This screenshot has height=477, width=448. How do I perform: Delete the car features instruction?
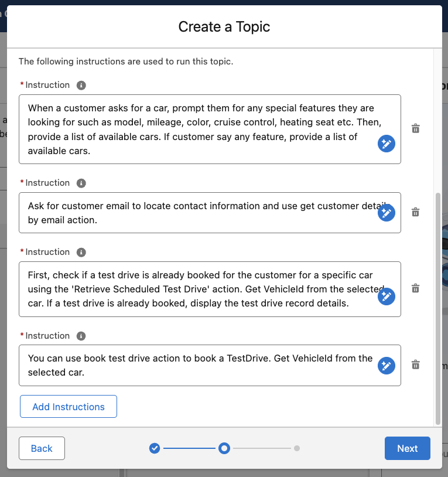click(416, 129)
